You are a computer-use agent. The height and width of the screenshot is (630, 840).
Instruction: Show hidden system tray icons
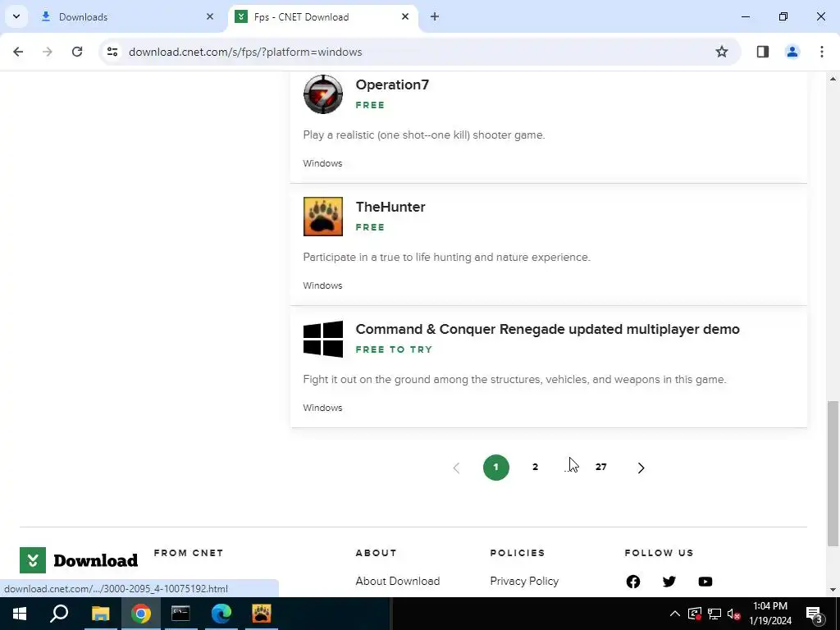(675, 614)
